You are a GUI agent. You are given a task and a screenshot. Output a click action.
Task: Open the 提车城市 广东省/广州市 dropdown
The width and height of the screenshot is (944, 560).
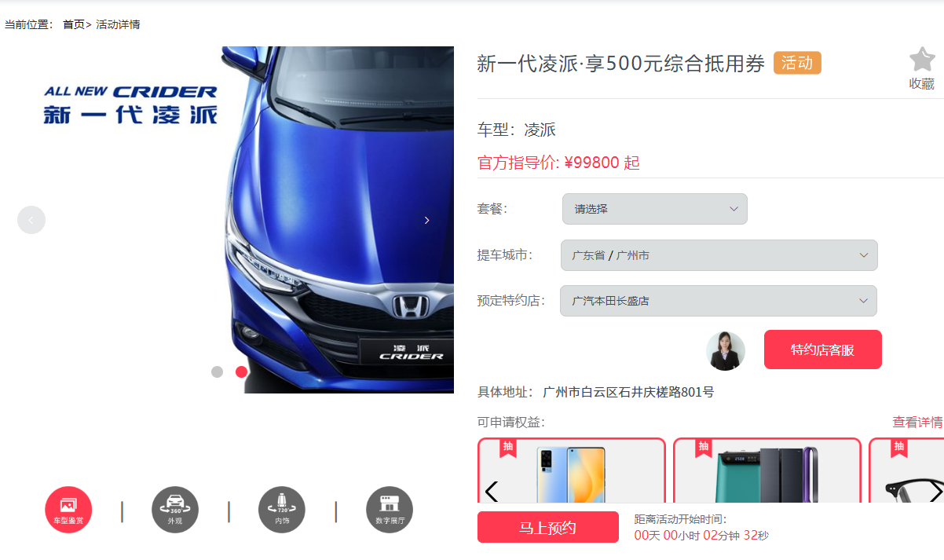pos(719,255)
